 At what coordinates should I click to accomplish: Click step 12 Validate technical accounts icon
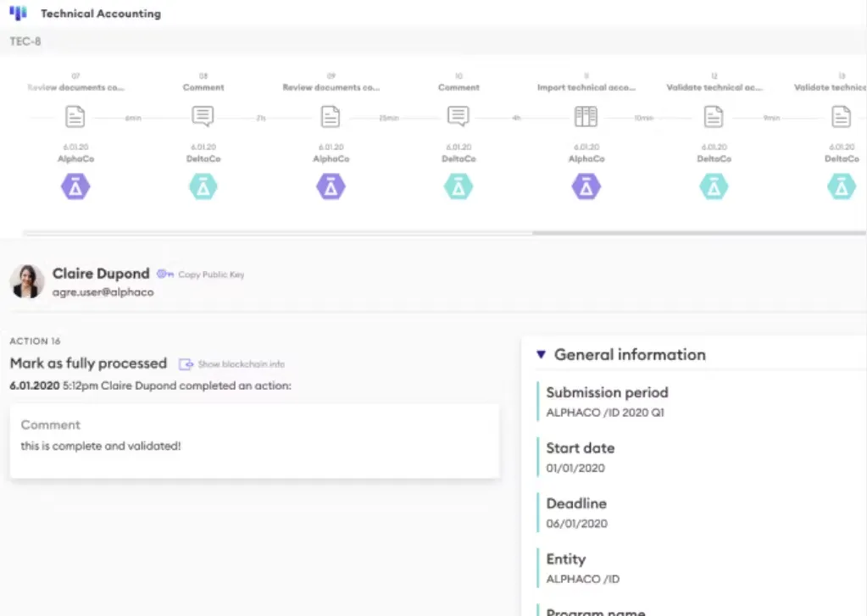pos(714,116)
